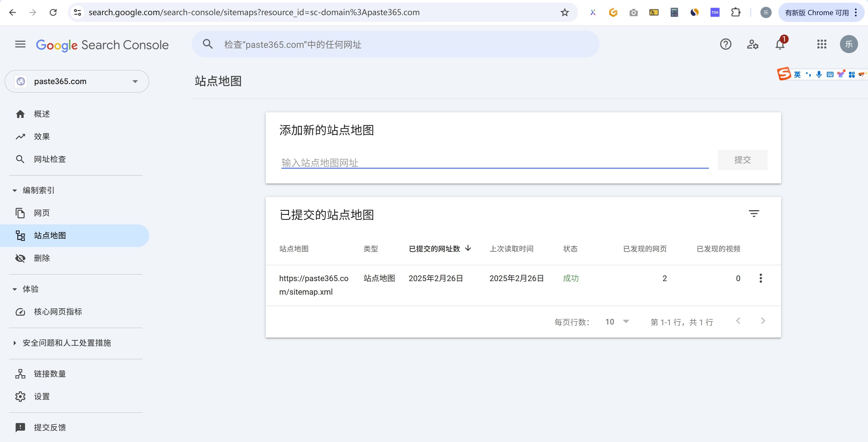The image size is (868, 442).
Task: Open the 网页 pages report
Action: click(x=74, y=213)
